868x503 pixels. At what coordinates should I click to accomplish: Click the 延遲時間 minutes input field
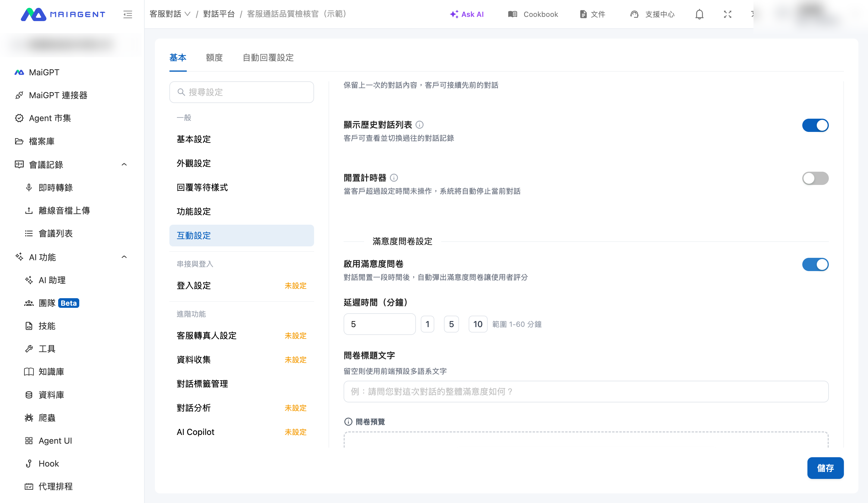coord(379,324)
